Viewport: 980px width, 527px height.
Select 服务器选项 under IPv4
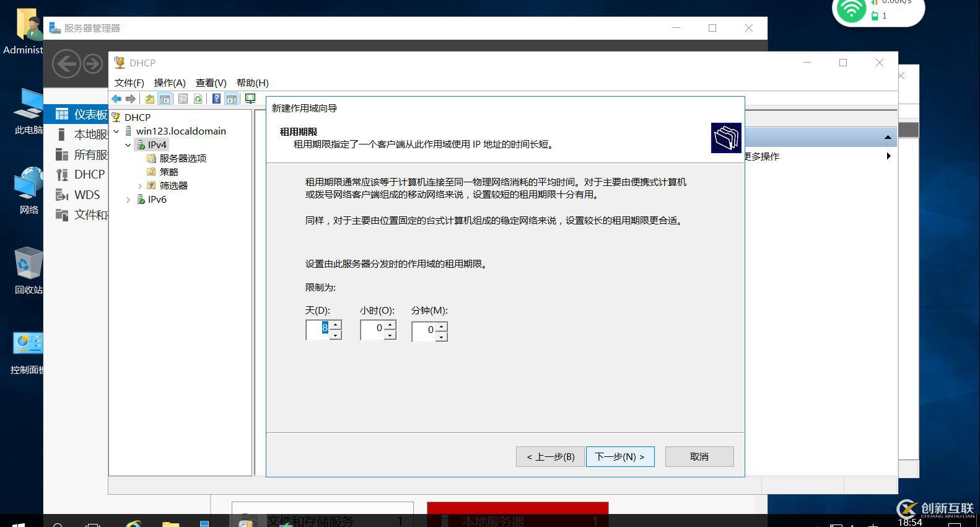(183, 158)
